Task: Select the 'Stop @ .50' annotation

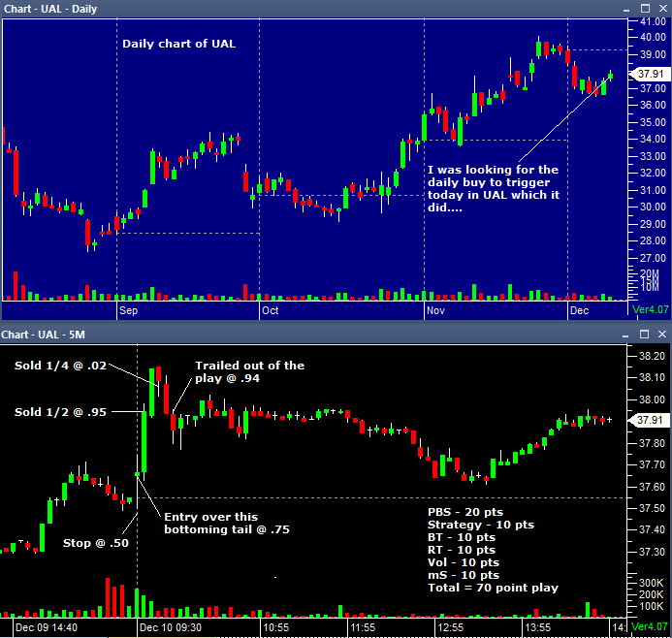Action: pos(96,543)
